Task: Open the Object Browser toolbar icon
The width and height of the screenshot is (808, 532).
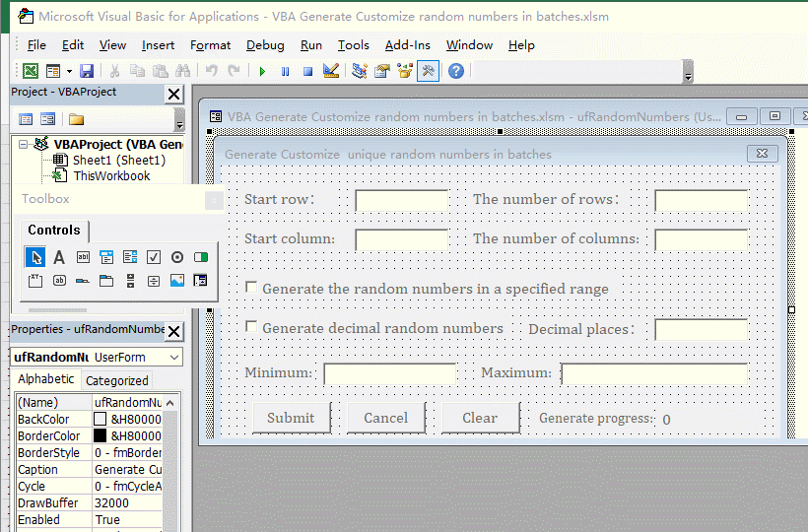Action: [x=405, y=71]
